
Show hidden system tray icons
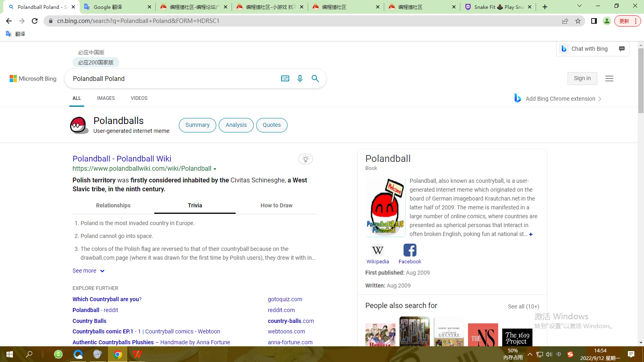click(530, 354)
